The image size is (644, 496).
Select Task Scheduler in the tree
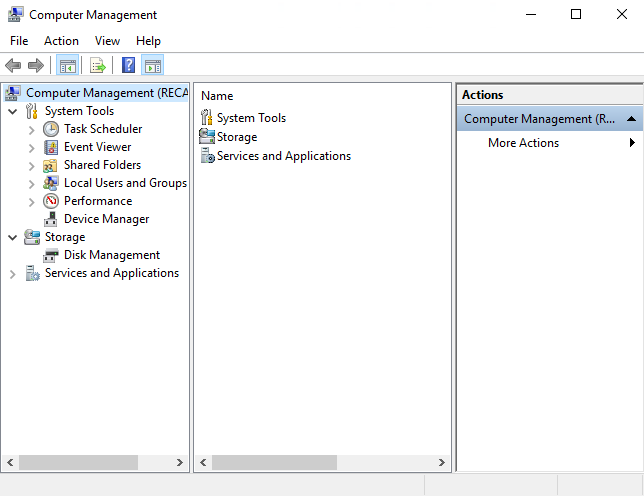pos(103,129)
